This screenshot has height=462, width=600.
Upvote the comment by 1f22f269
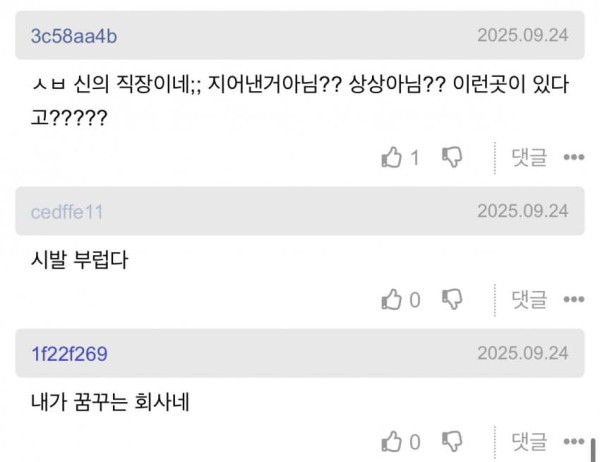[x=392, y=441]
